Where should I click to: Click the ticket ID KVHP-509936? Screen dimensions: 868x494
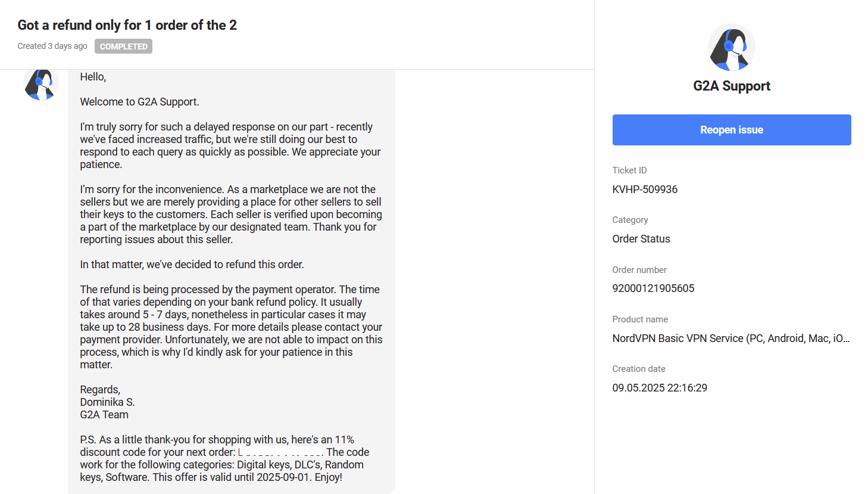pyautogui.click(x=645, y=189)
